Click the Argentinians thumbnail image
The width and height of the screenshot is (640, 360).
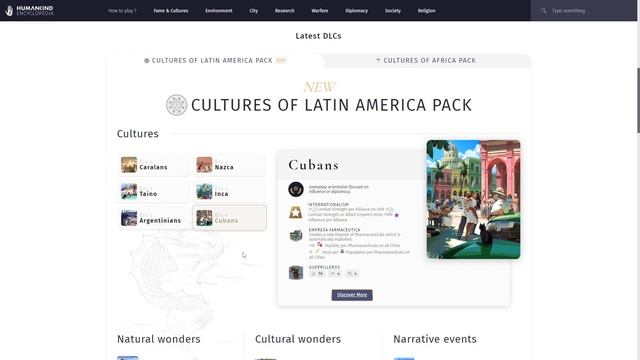129,218
